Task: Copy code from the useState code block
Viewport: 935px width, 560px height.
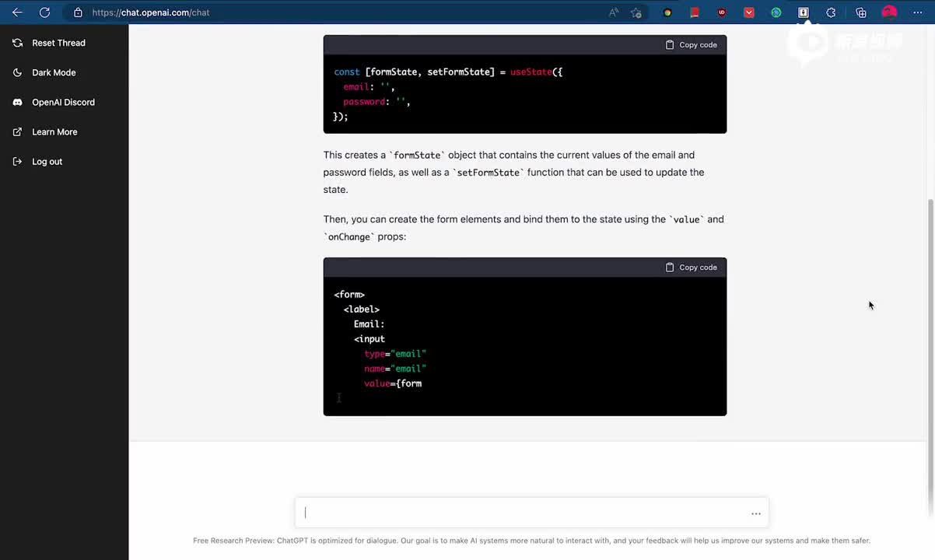Action: coord(691,45)
